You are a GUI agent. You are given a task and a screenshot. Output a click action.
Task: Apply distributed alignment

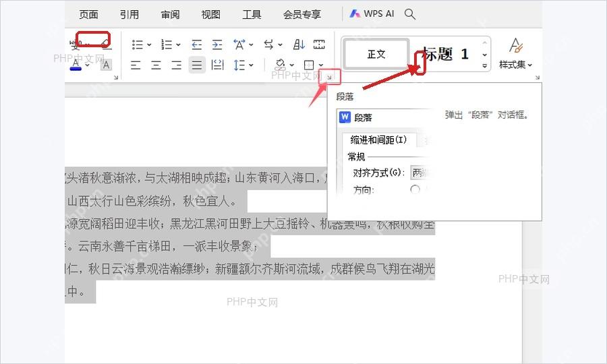[218, 65]
